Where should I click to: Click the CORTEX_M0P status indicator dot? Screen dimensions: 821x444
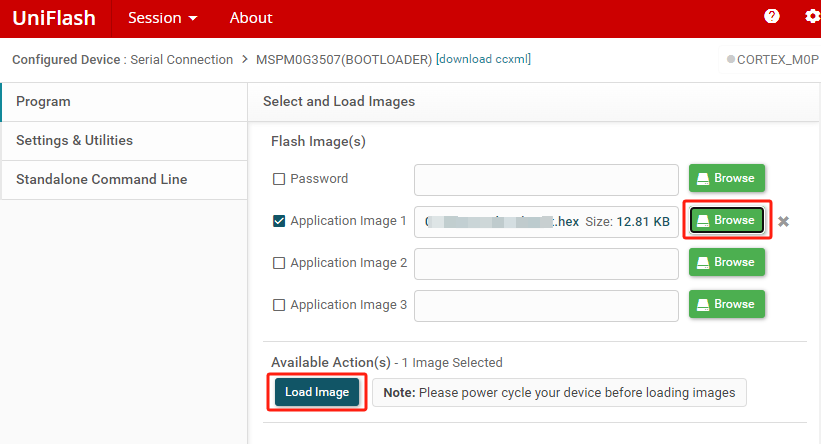click(730, 59)
